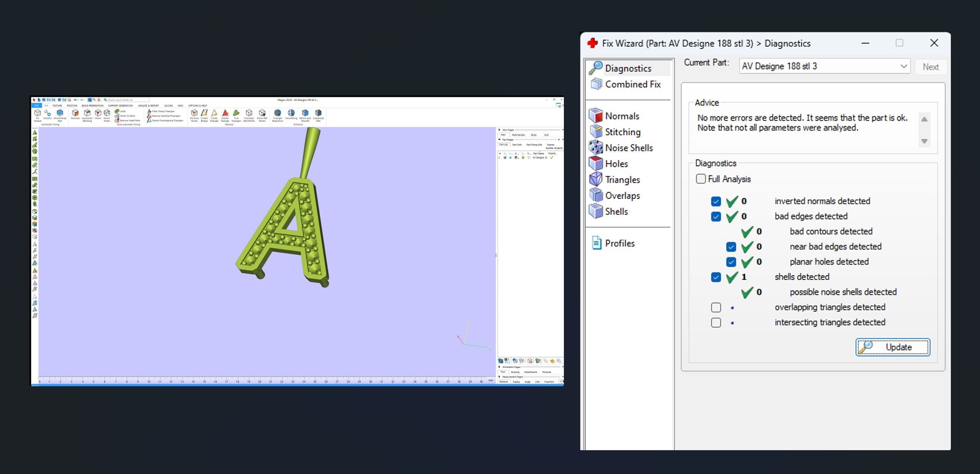
Task: Open the Overlaps fix page
Action: [x=622, y=196]
